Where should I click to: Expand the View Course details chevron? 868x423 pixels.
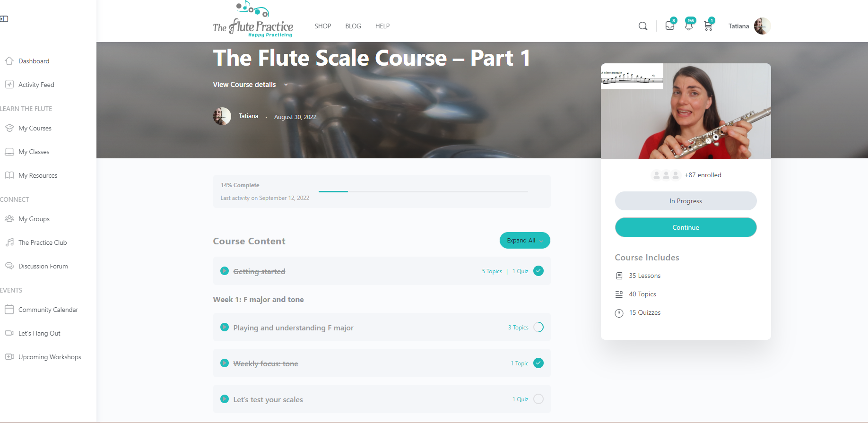pos(286,85)
